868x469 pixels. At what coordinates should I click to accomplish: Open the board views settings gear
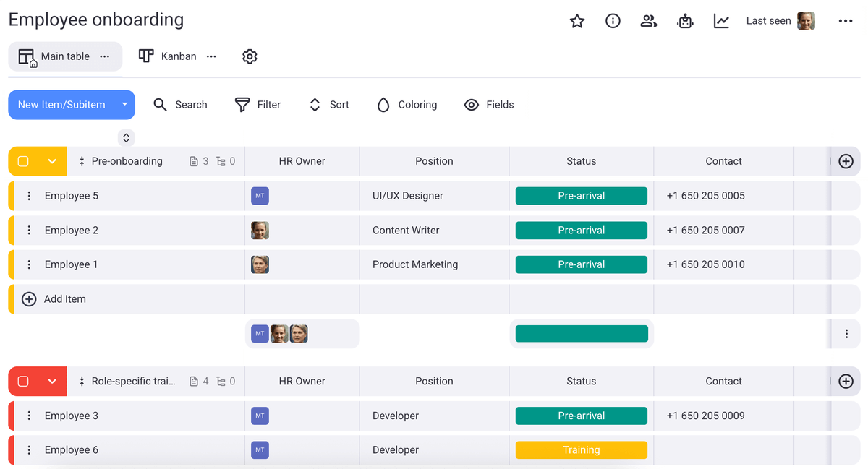coord(250,56)
